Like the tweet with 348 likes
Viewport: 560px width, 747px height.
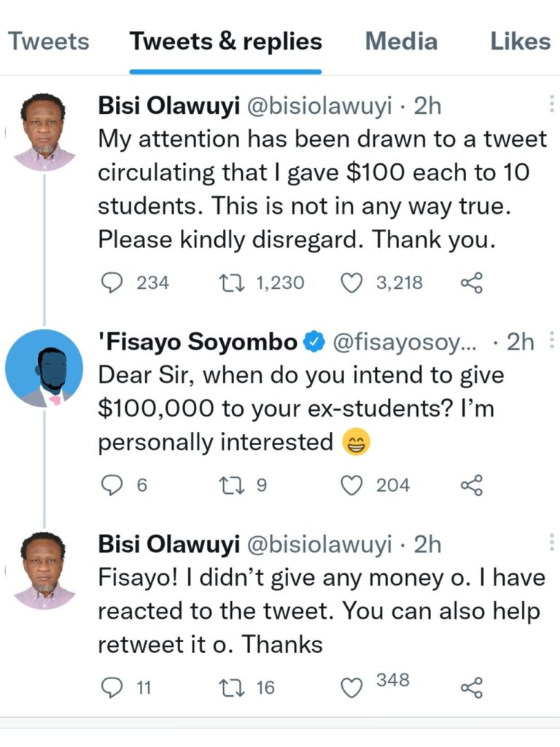point(352,686)
